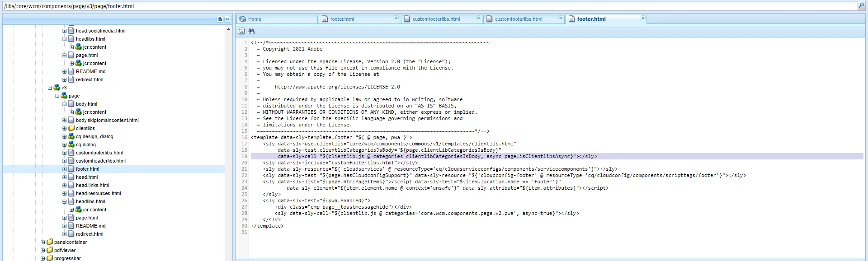Viewport: 868px width, 261px height.
Task: Click the Apache license URL in code
Action: click(337, 87)
